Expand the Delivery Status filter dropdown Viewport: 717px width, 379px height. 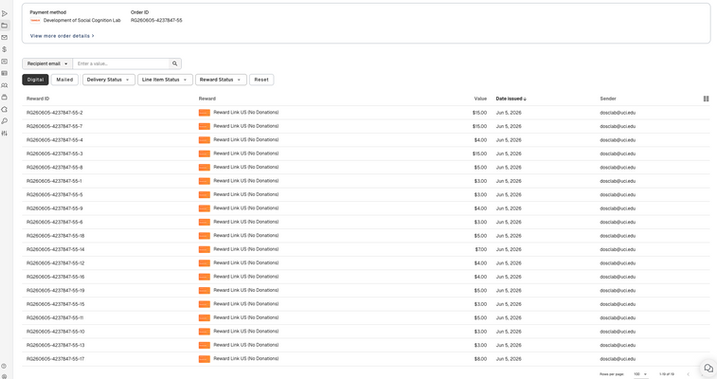point(108,80)
